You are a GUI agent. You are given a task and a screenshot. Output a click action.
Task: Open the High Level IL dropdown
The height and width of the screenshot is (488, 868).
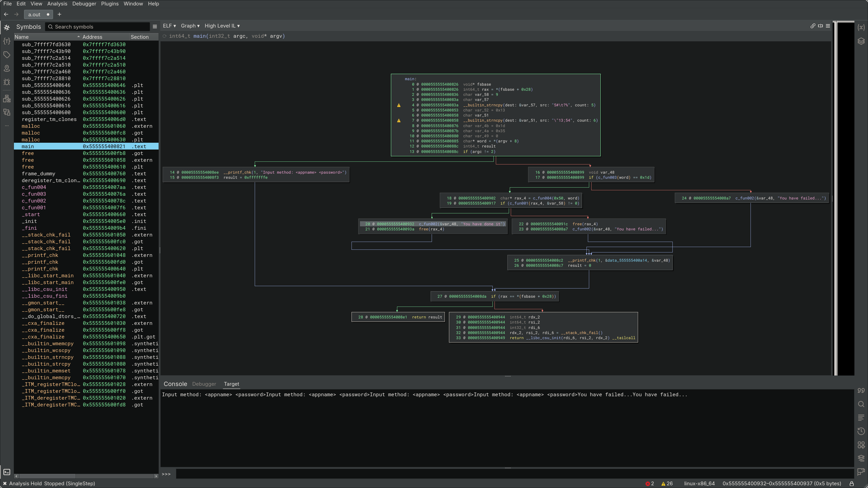coord(222,26)
